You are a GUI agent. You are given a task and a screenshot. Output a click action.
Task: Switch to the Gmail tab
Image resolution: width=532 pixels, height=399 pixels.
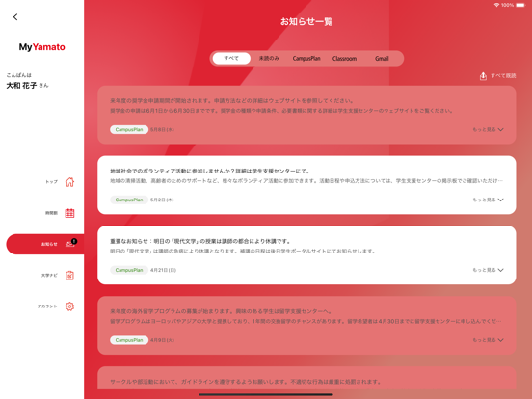point(382,59)
